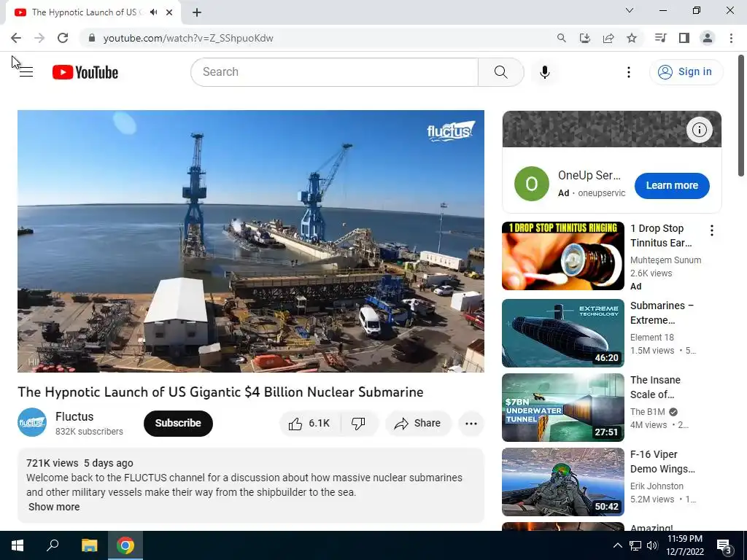Open the YouTube hamburger guide menu
The height and width of the screenshot is (560, 747).
click(x=26, y=72)
